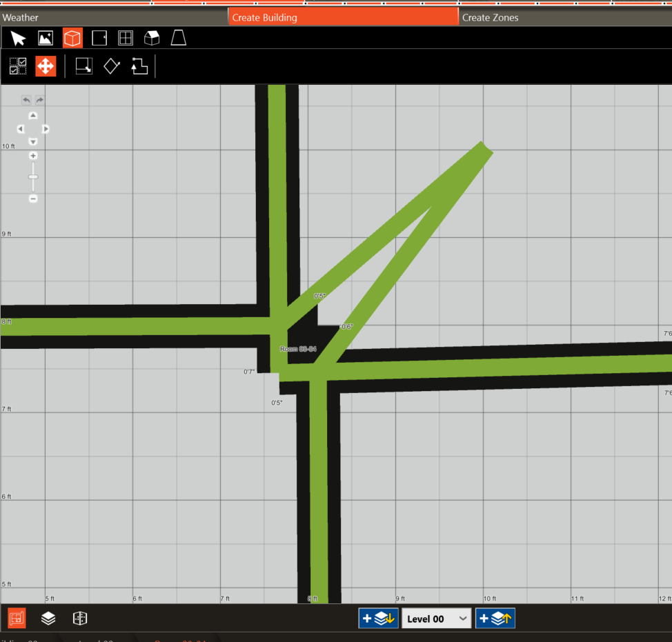Select the arrow pointer tool

[18, 39]
